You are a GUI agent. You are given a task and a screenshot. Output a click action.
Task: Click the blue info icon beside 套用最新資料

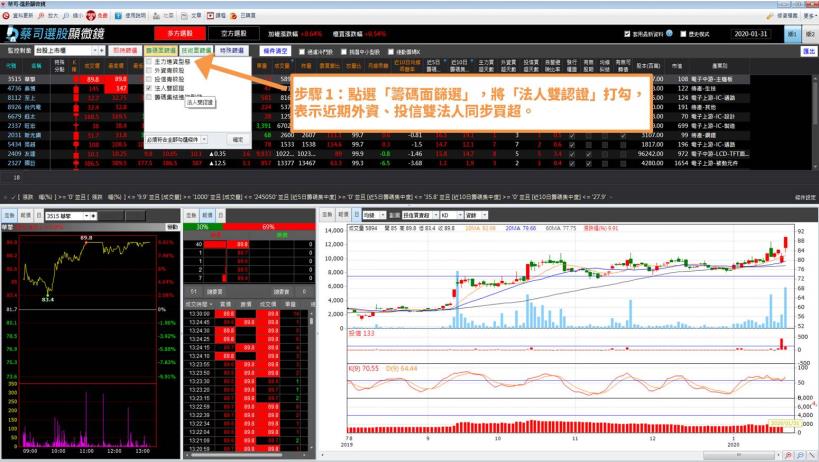(x=670, y=33)
